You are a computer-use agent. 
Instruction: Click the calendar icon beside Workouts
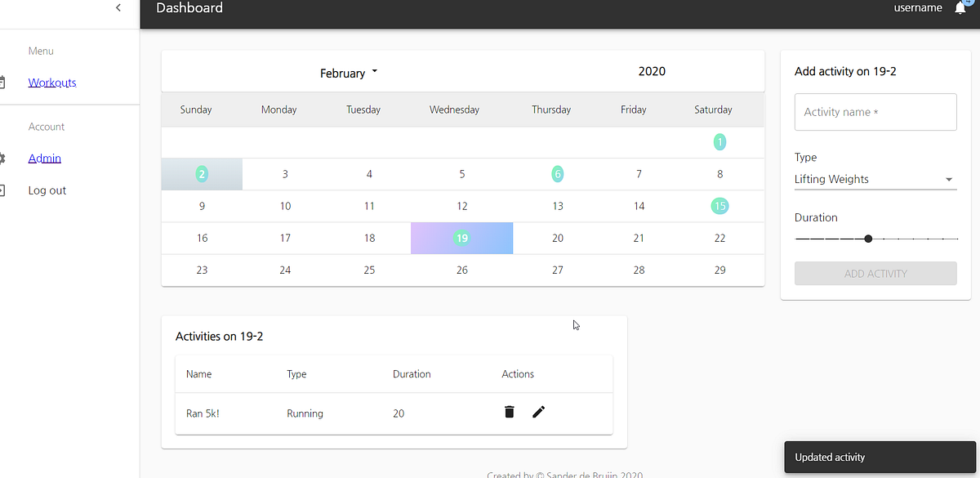(x=4, y=82)
